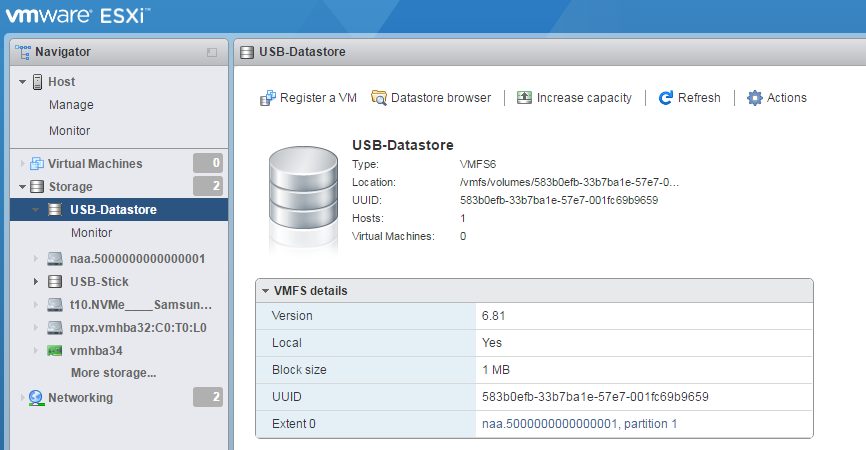Collapse the Host tree node
Screen dimensions: 866x450
coord(23,82)
